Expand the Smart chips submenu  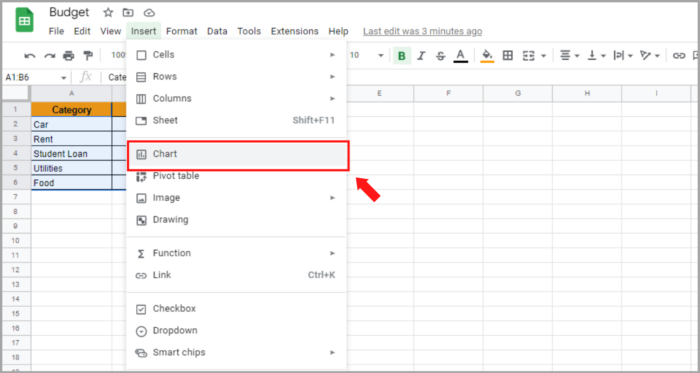point(236,352)
